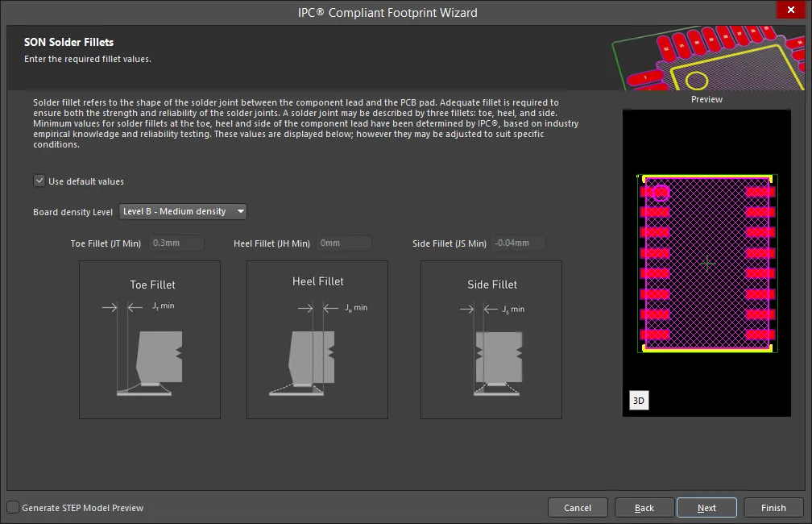Click Finish to complete the wizard
Image resolution: width=812 pixels, height=524 pixels.
click(x=773, y=507)
